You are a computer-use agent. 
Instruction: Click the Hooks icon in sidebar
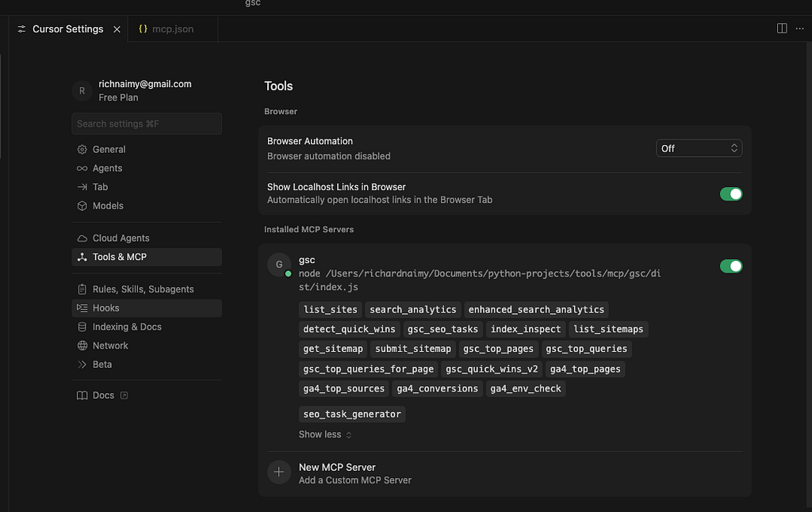tap(82, 308)
